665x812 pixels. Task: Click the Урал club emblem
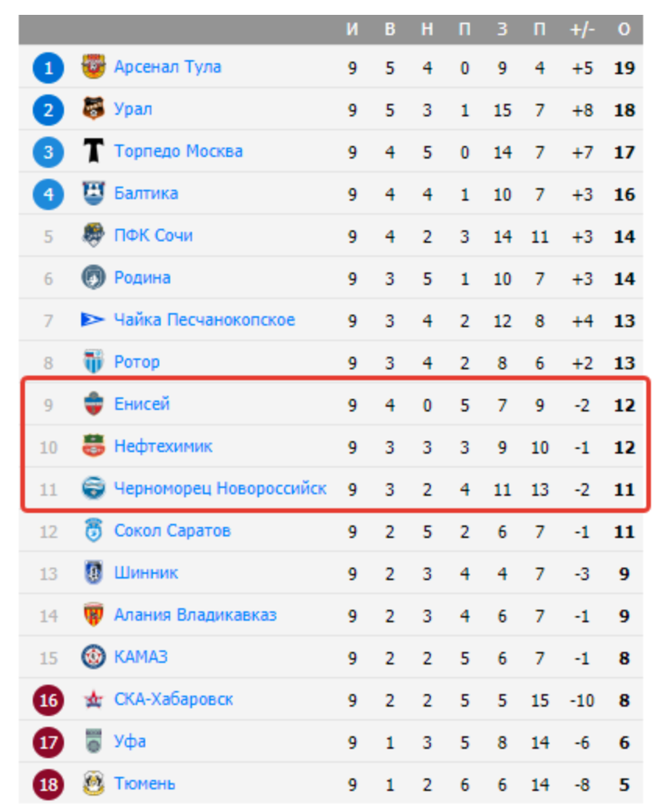pyautogui.click(x=94, y=109)
